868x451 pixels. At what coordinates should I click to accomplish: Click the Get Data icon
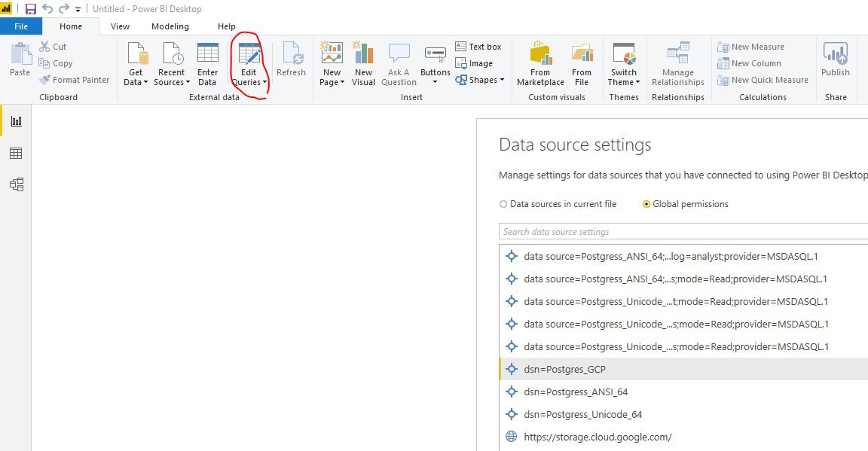click(x=138, y=53)
